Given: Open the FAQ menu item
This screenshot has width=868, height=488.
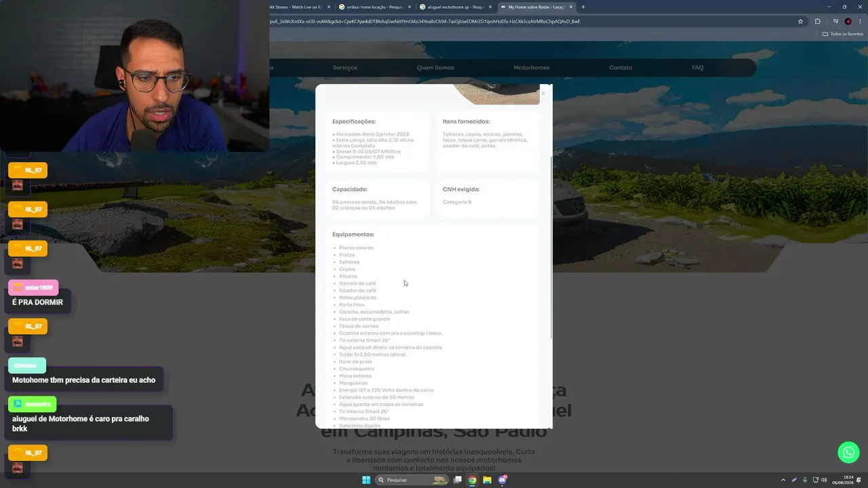Looking at the screenshot, I should (x=698, y=68).
